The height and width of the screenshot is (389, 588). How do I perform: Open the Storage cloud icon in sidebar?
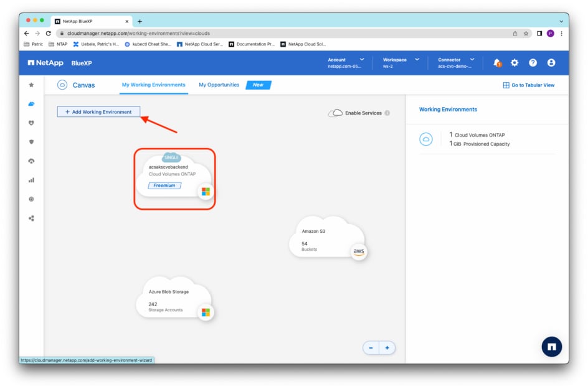pyautogui.click(x=32, y=104)
